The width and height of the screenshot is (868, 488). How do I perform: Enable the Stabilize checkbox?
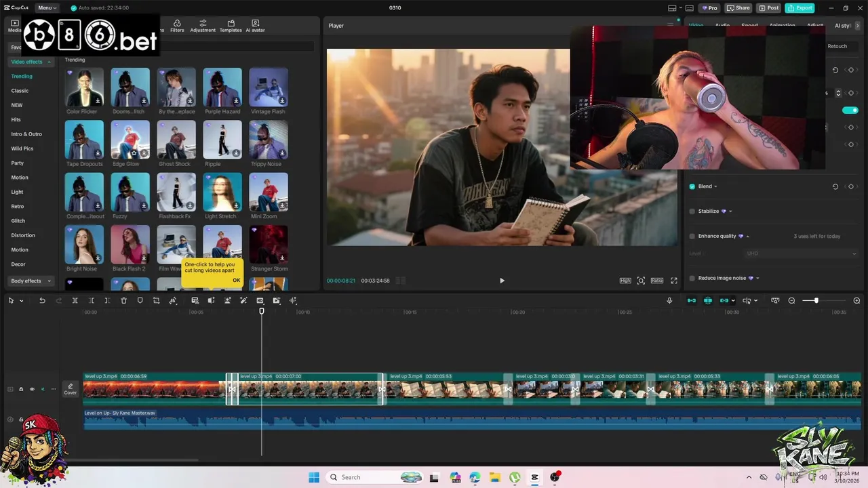[692, 211]
